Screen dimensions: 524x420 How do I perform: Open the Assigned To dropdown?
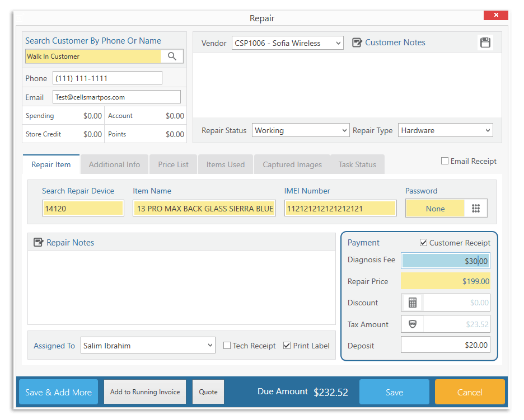[148, 346]
